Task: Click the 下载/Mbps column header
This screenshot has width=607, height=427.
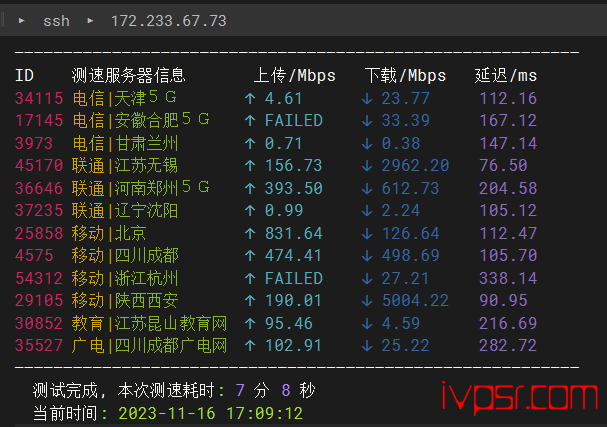Action: (x=405, y=75)
